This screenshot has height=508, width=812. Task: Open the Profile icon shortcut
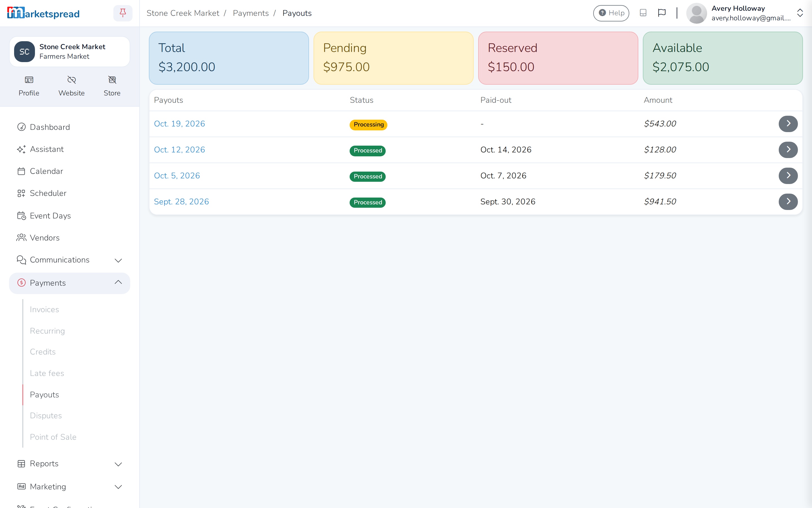click(x=29, y=86)
